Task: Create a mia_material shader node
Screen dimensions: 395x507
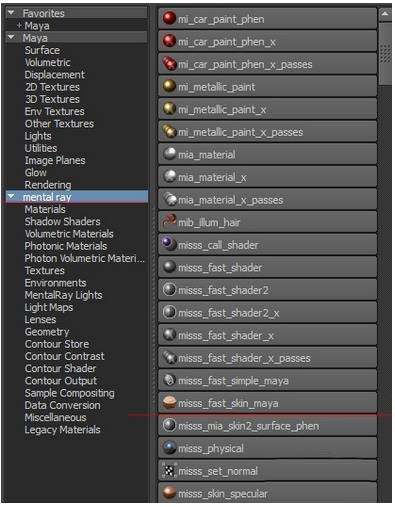Action: pyautogui.click(x=267, y=154)
